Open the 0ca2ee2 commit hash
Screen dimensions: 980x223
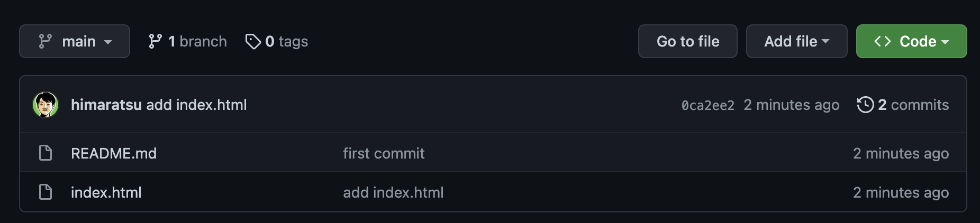[x=707, y=105]
